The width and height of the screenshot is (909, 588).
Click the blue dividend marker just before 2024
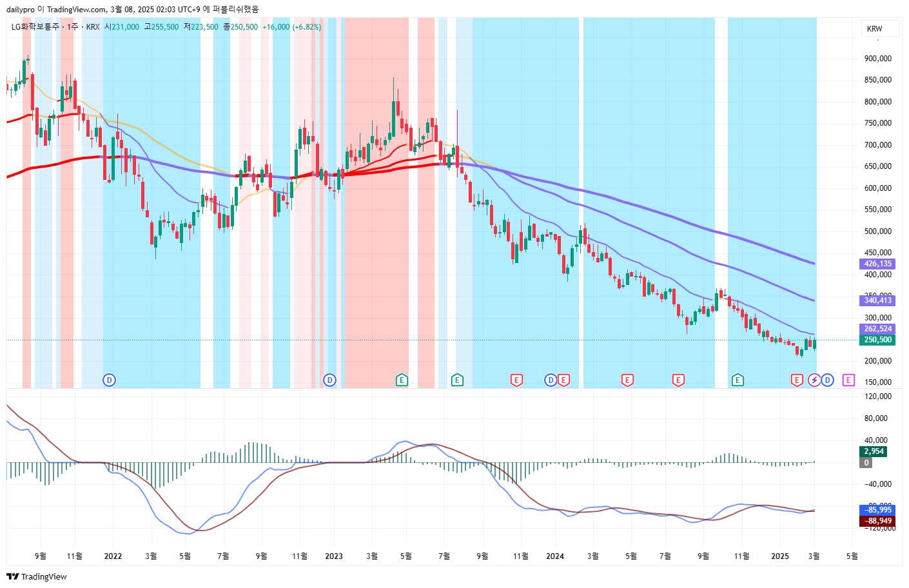[551, 380]
